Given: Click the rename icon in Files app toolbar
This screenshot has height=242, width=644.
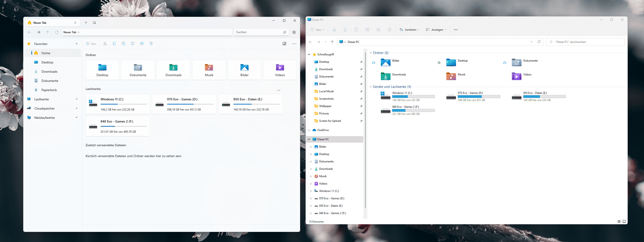Looking at the screenshot, I should tap(133, 44).
